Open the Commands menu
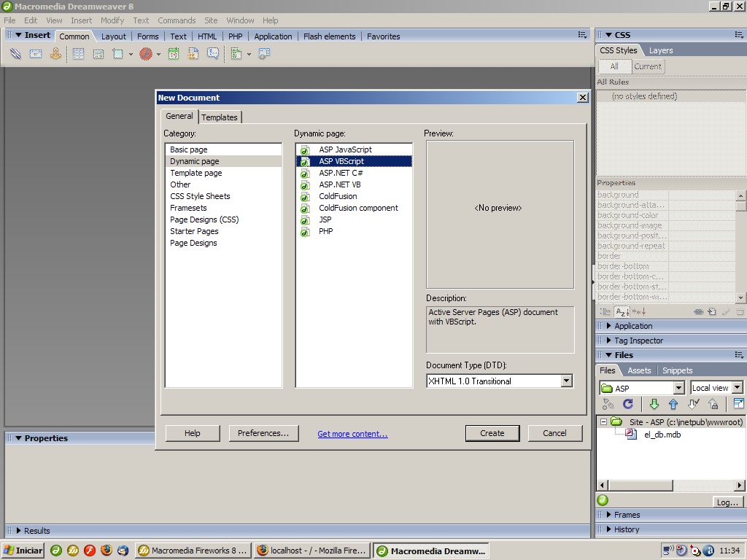747x560 pixels. (x=177, y=20)
